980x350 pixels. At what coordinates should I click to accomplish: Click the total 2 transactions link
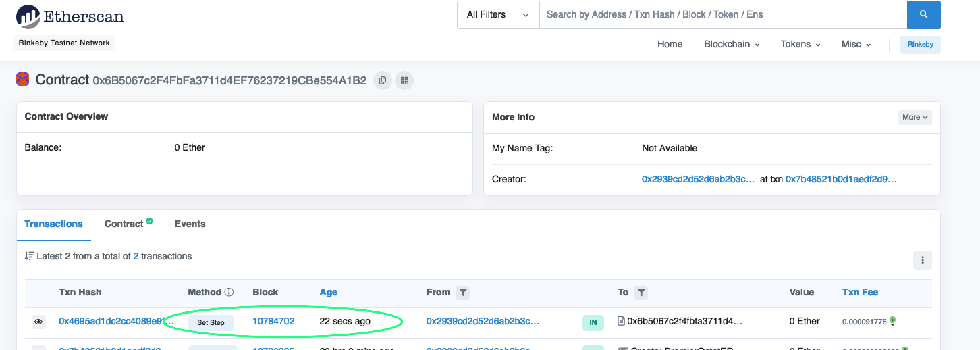coord(136,256)
